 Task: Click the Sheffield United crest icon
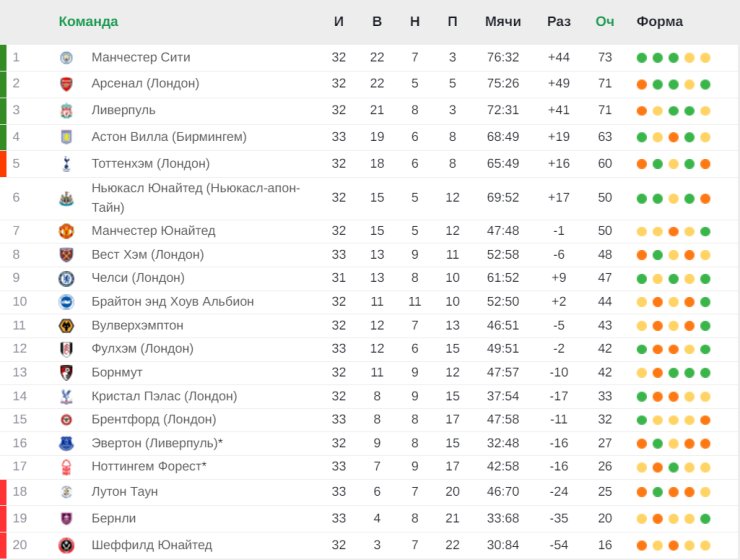(66, 545)
